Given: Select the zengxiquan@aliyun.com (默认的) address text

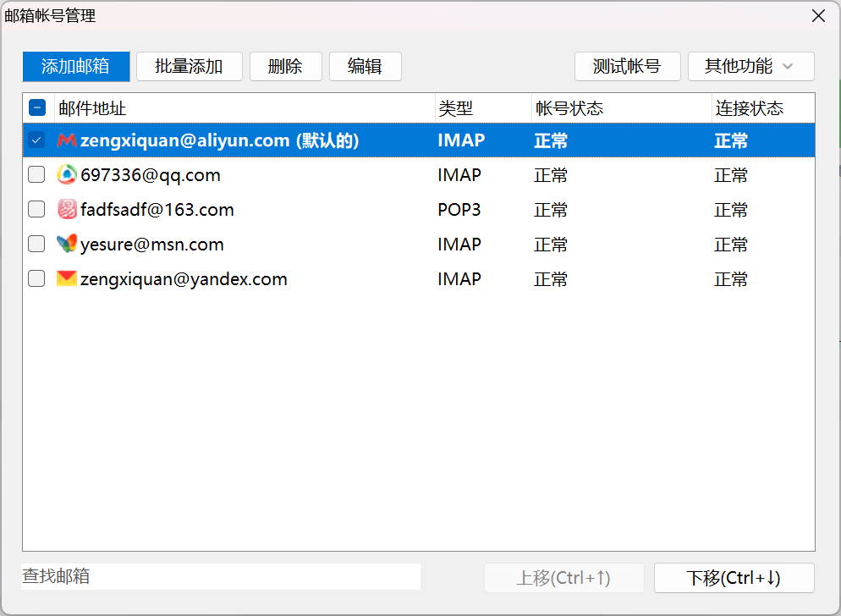Looking at the screenshot, I should (x=219, y=140).
